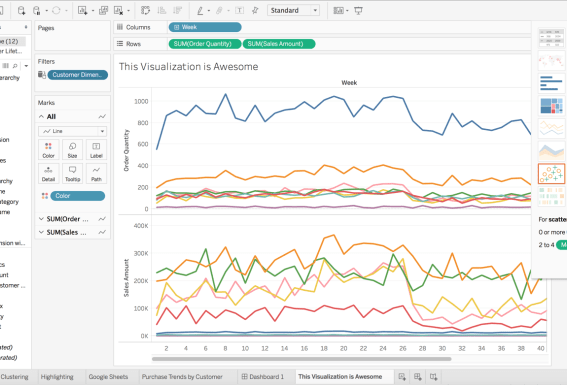Screen dimensions: 567x385
Task: Enter Presentation Mode via toolbar icon
Action: coord(358,11)
